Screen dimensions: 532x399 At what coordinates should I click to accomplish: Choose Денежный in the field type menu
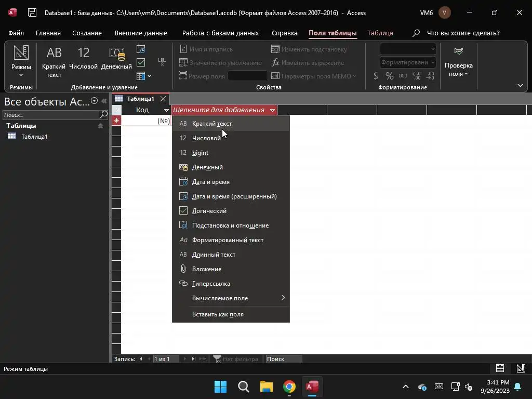[231, 167]
